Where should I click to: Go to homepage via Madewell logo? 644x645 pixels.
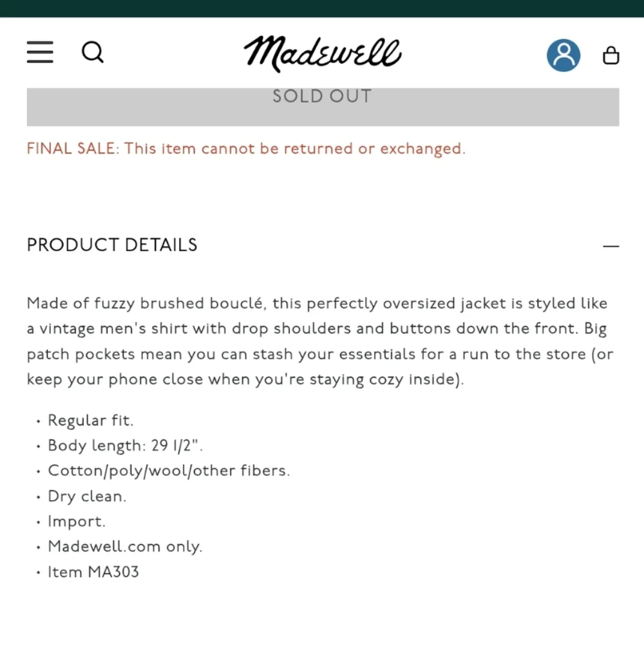322,53
